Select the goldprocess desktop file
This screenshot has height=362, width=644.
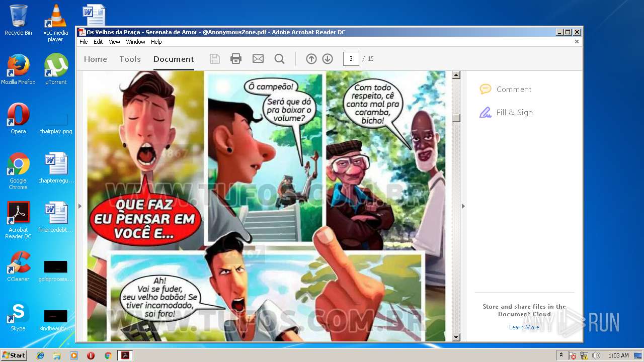point(55,270)
